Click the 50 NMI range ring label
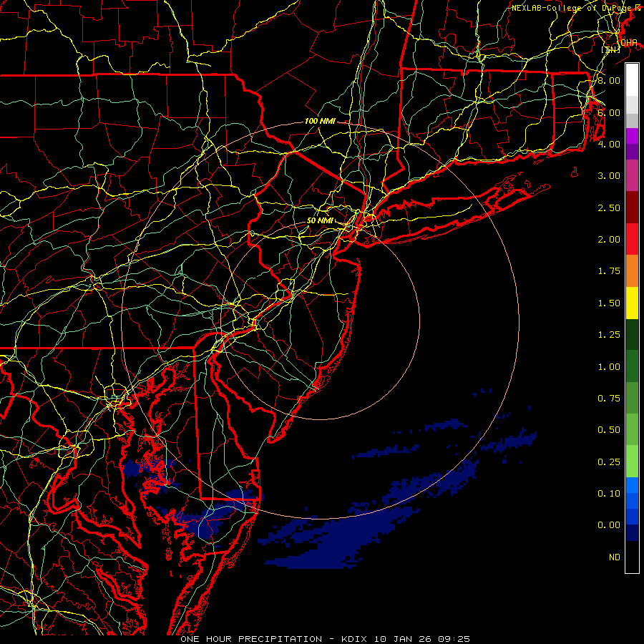 [x=320, y=220]
